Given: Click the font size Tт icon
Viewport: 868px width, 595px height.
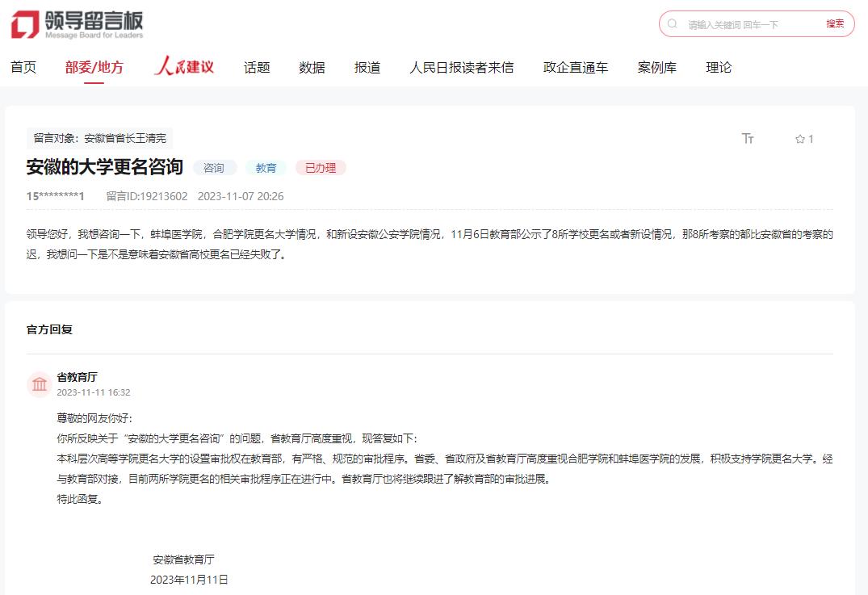Looking at the screenshot, I should pyautogui.click(x=748, y=139).
